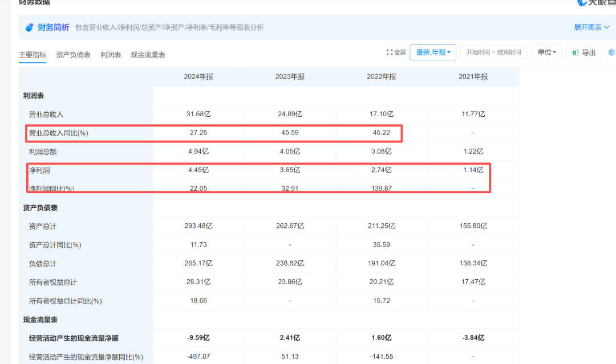Select the 主要指标 tab

[33, 55]
